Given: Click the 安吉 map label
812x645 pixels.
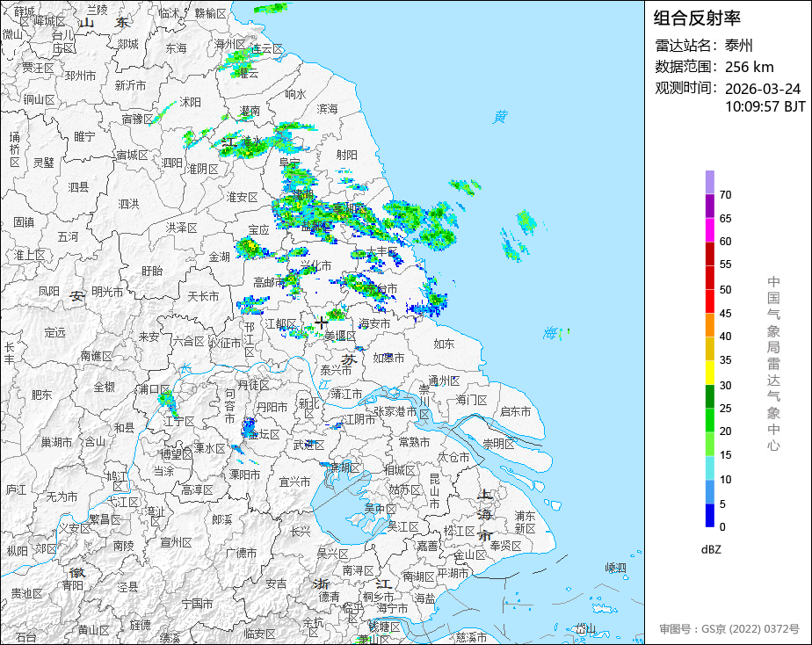Looking at the screenshot, I should click(276, 583).
